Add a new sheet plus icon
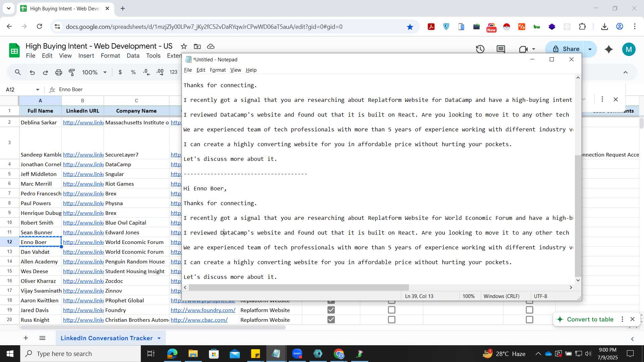 26,338
